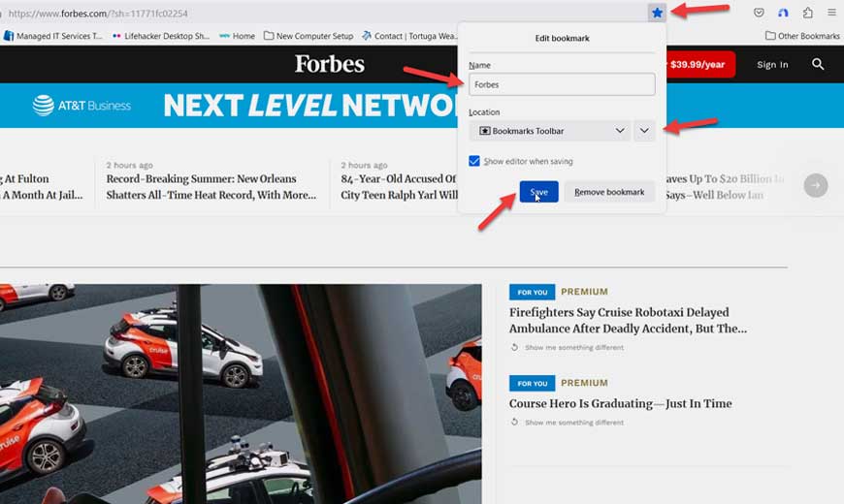Screen dimensions: 844x504
Task: Open the Up To $20 Billion headline
Action: coord(724,187)
